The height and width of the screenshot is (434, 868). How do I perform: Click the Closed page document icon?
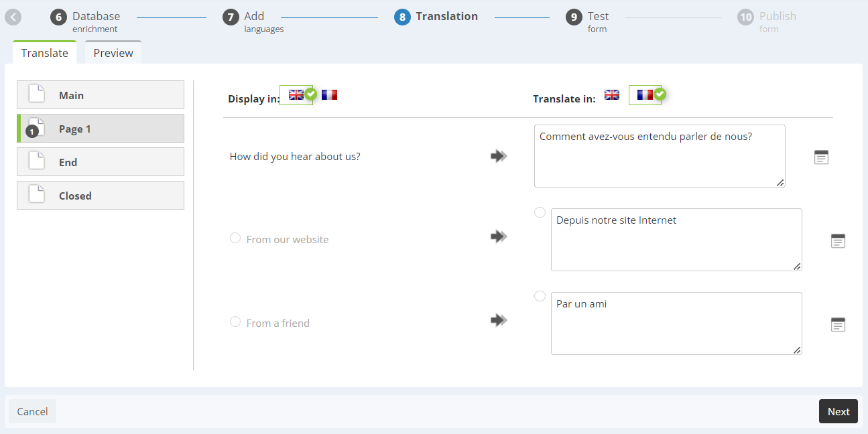(36, 194)
